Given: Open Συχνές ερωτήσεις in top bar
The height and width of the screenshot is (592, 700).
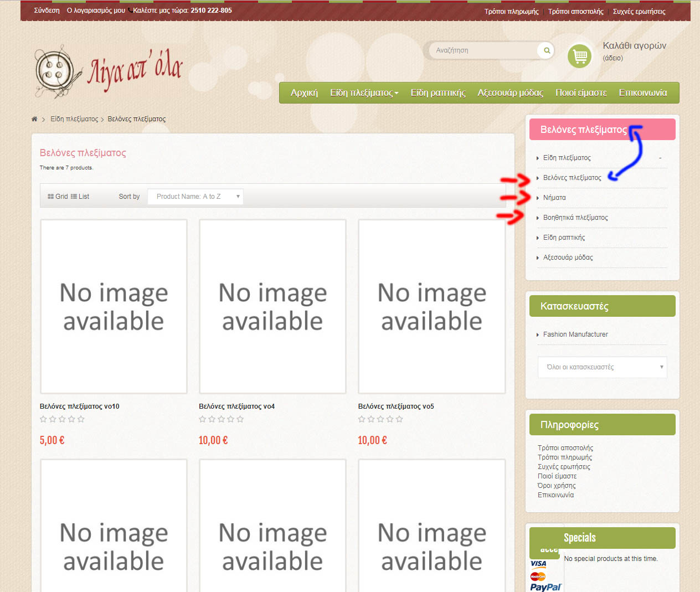Looking at the screenshot, I should tap(639, 12).
